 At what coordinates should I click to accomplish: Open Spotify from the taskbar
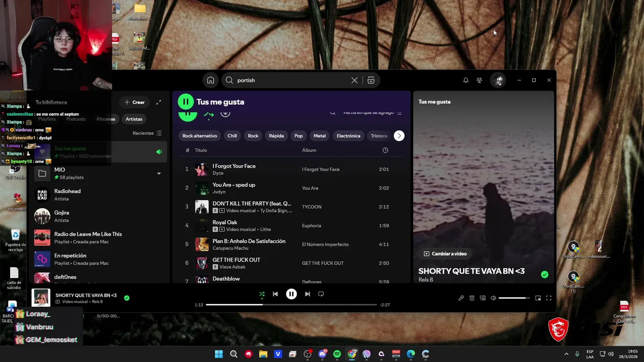(337, 354)
